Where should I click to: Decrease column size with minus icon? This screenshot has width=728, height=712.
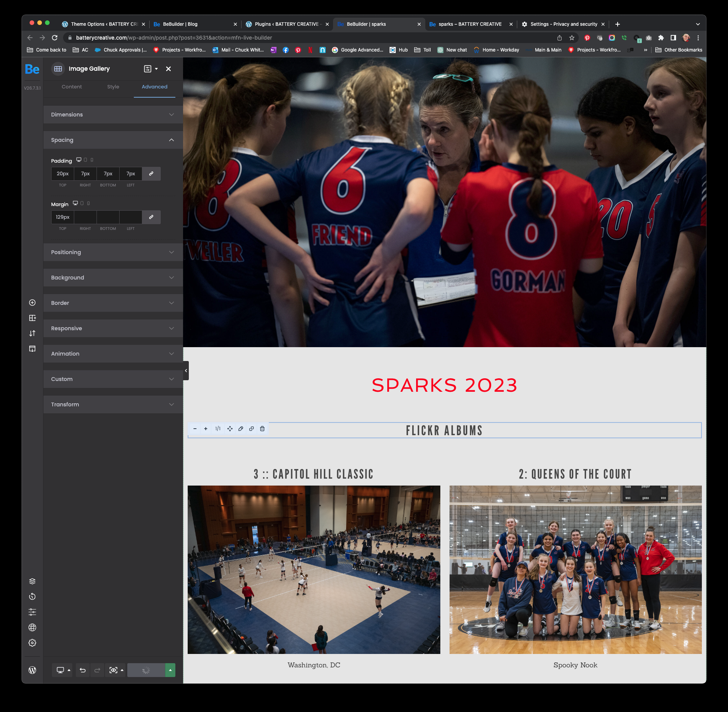pos(195,429)
